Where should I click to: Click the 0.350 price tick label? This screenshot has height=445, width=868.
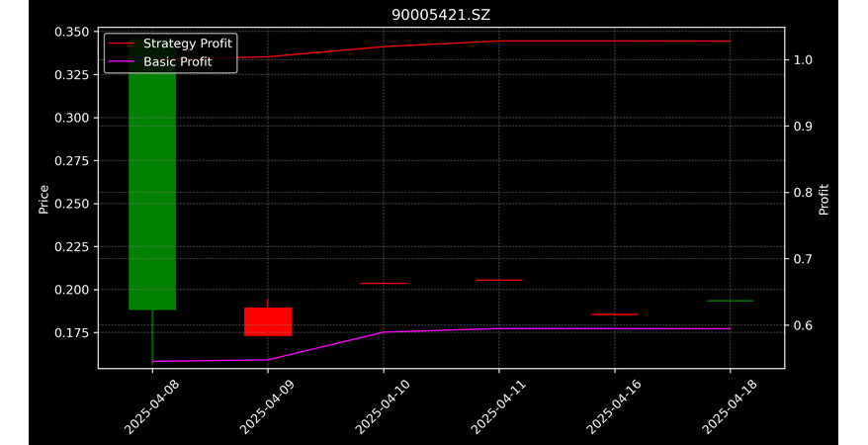point(71,32)
